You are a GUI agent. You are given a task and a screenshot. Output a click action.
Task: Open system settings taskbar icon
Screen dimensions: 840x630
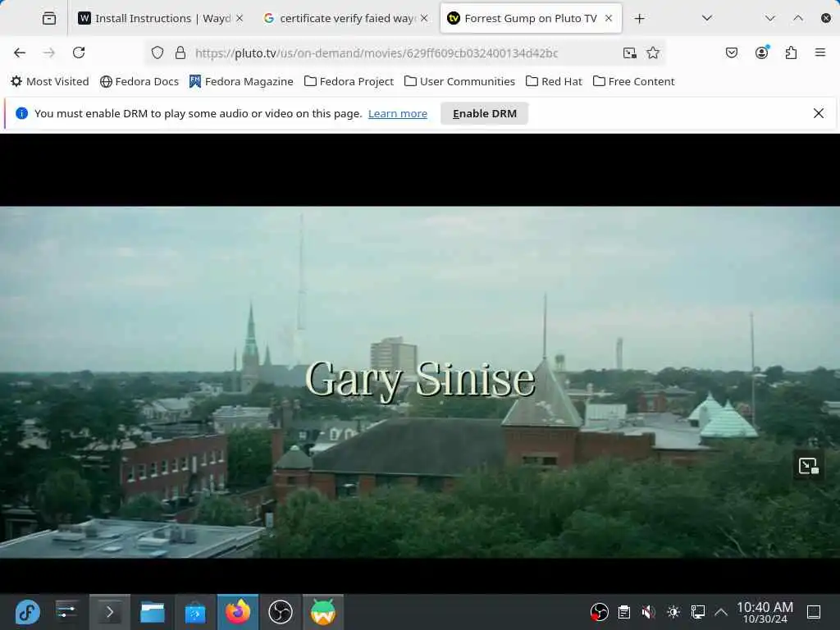(x=66, y=612)
